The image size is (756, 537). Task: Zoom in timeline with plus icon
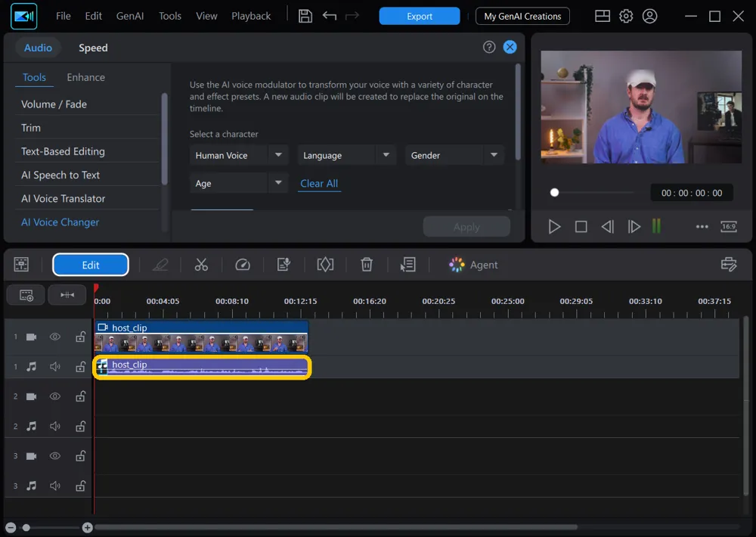coord(87,528)
